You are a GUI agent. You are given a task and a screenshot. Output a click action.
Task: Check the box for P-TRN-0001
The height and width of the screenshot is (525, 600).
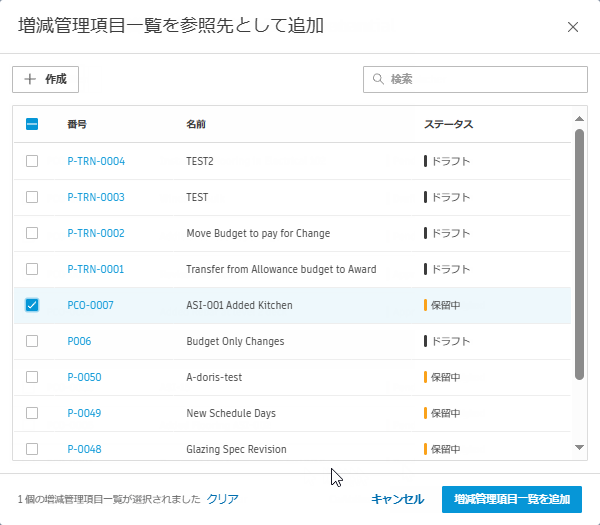click(x=32, y=269)
